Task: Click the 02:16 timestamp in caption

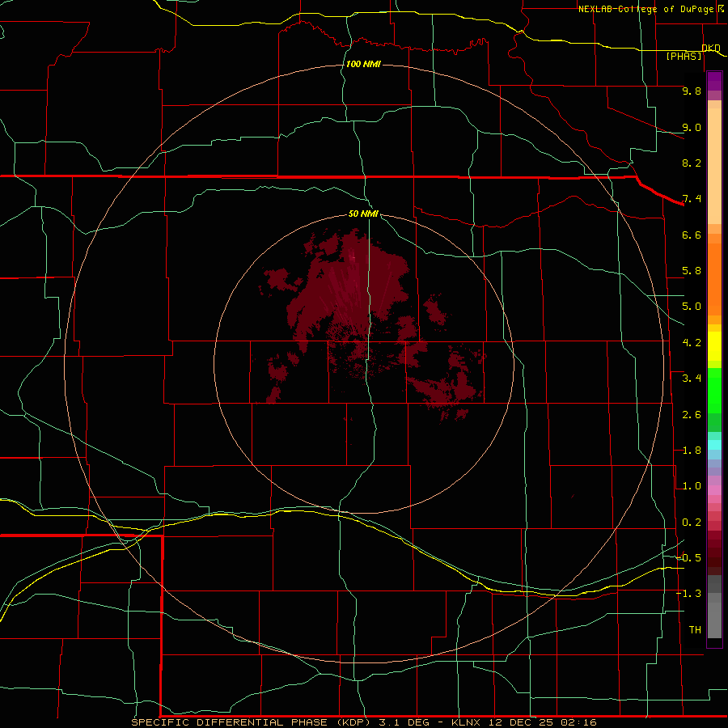Action: (579, 722)
